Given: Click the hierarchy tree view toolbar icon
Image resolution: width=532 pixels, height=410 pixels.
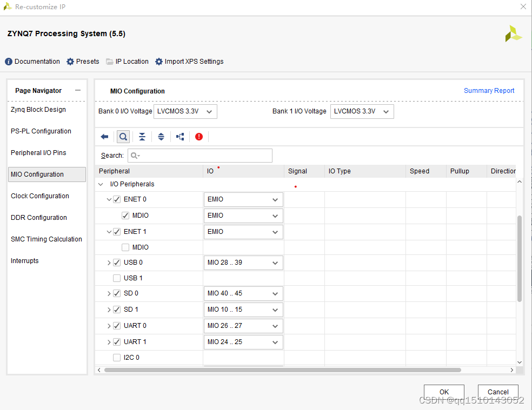Looking at the screenshot, I should pos(180,137).
